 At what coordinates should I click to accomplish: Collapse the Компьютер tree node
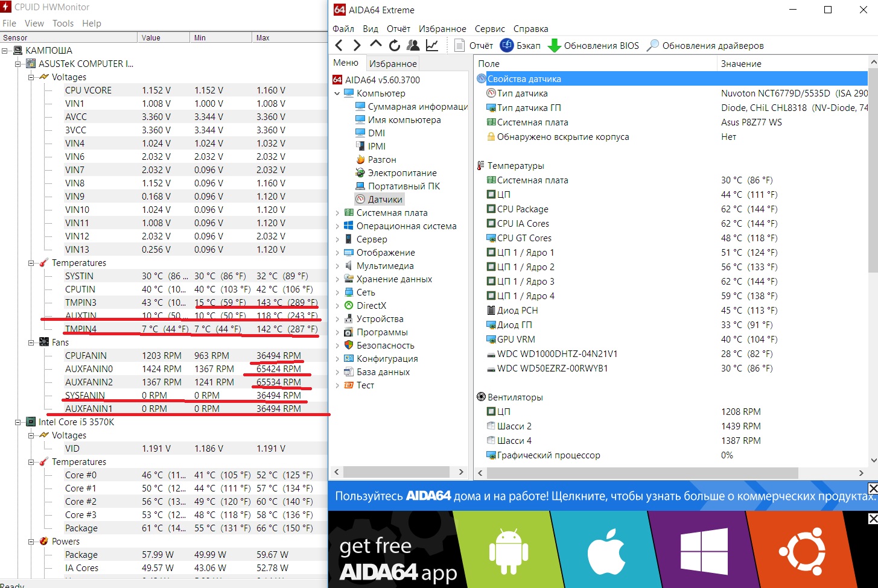pos(337,93)
